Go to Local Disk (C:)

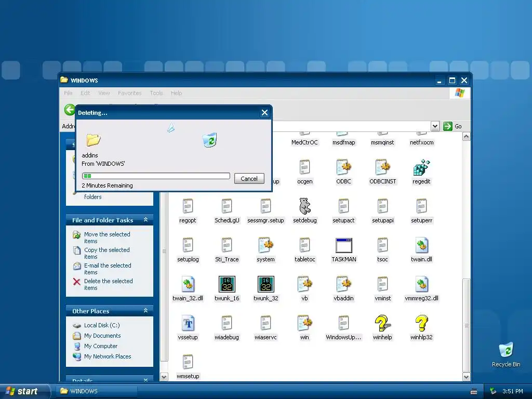tap(102, 325)
